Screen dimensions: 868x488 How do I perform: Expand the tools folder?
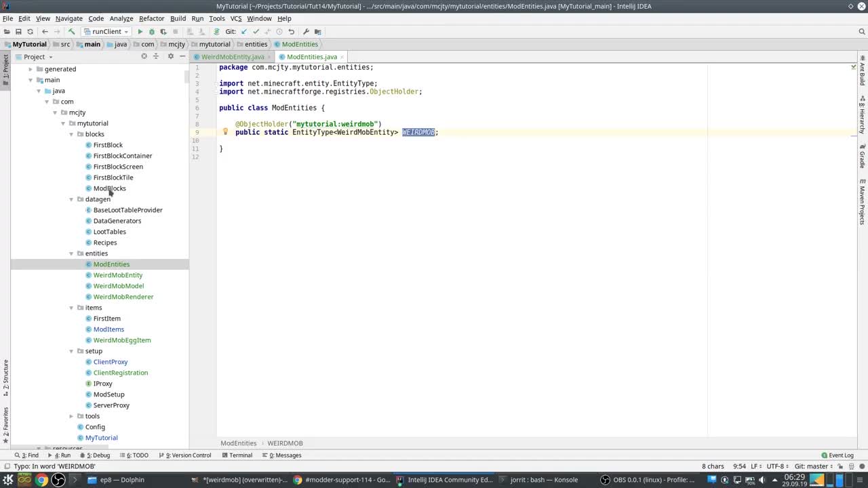coord(72,416)
